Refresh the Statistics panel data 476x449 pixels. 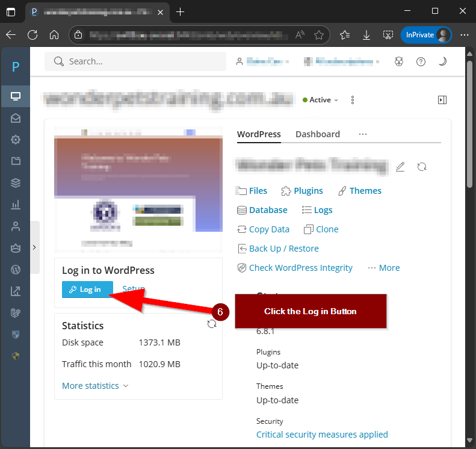coord(212,324)
